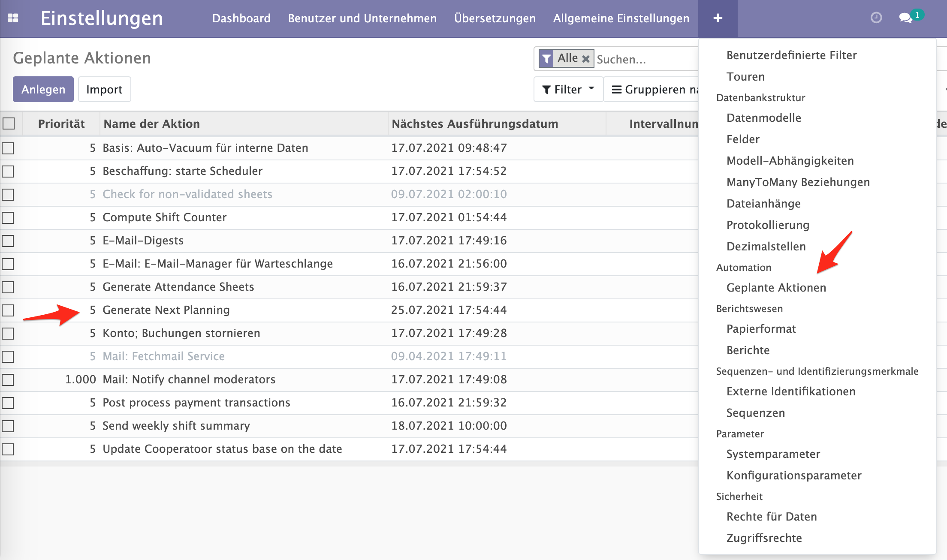Image resolution: width=947 pixels, height=560 pixels.
Task: Check the E-Mail-Digests row checkbox
Action: point(8,241)
